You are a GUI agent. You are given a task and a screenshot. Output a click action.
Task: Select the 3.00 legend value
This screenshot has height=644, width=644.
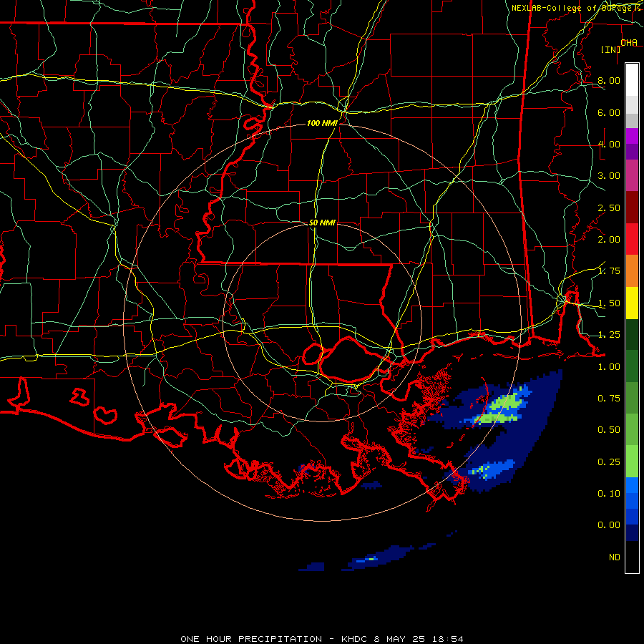(x=609, y=176)
